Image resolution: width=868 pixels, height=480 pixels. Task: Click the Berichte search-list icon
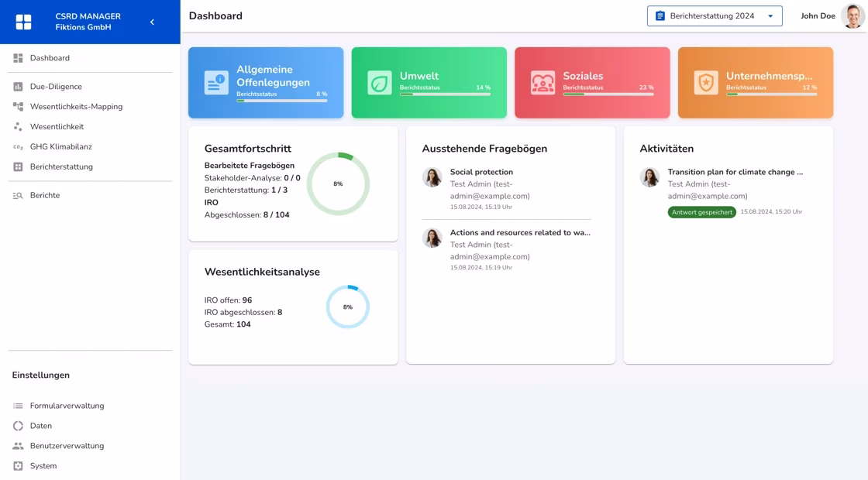pos(17,195)
